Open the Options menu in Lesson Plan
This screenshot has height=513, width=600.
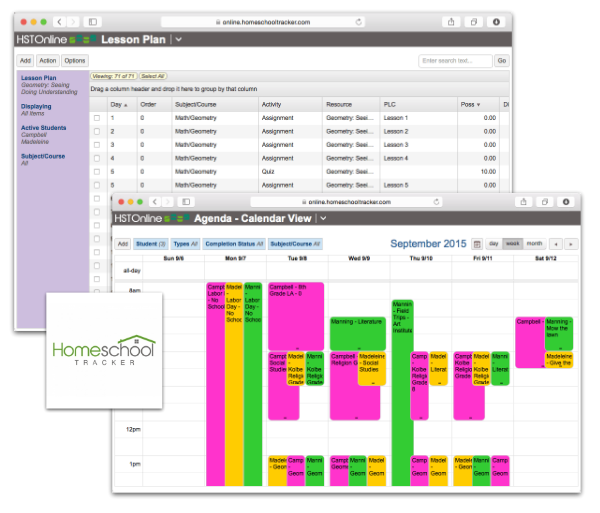point(75,60)
